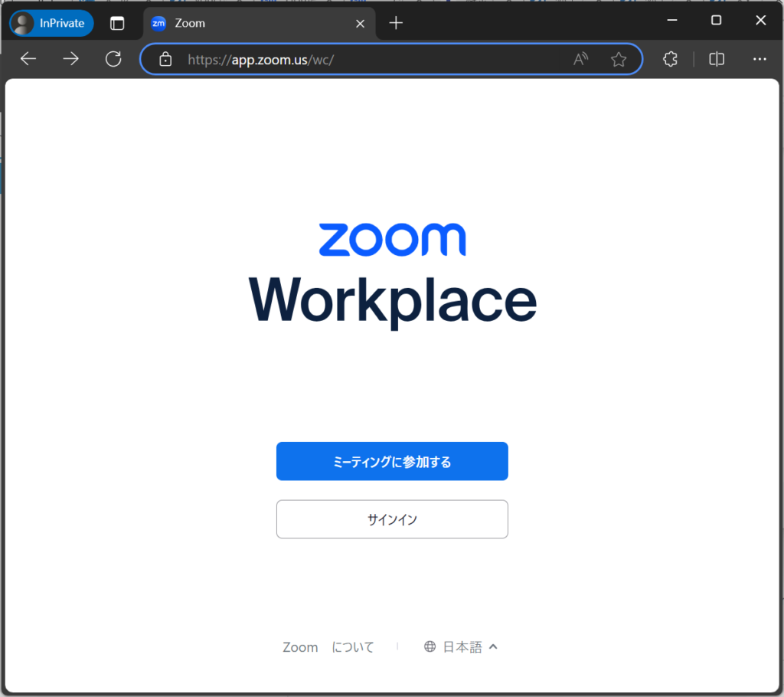Close the browser window
This screenshot has width=784, height=697.
pyautogui.click(x=760, y=20)
